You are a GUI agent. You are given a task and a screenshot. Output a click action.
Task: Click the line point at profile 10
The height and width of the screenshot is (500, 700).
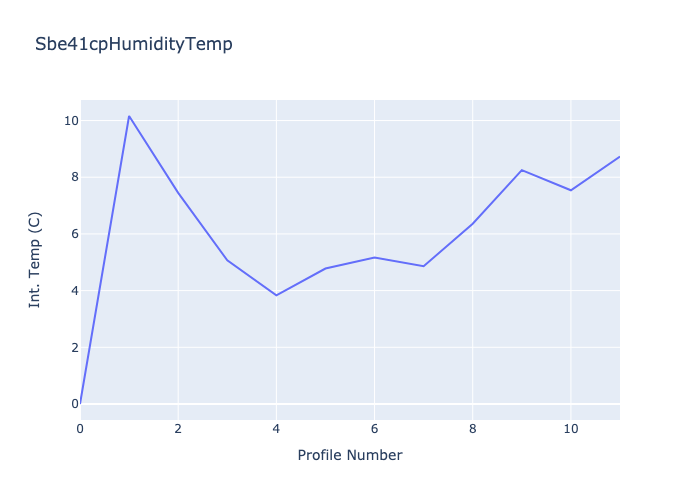click(x=571, y=190)
